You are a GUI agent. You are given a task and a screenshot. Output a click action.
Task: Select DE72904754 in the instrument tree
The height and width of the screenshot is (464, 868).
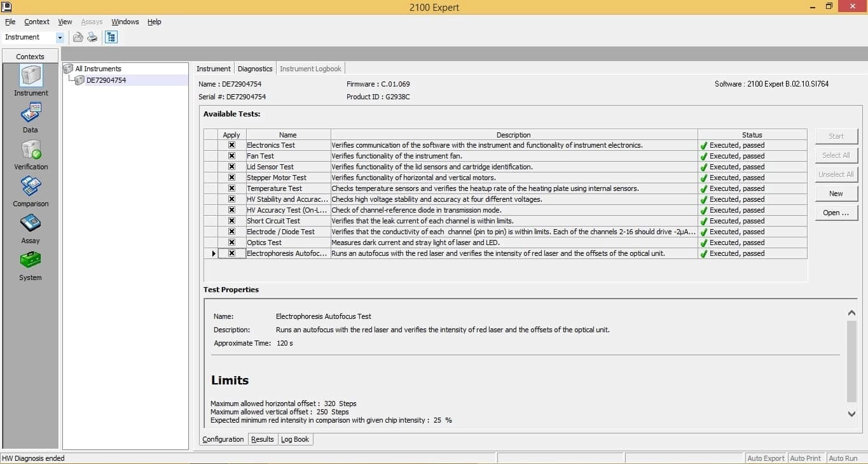tap(106, 80)
